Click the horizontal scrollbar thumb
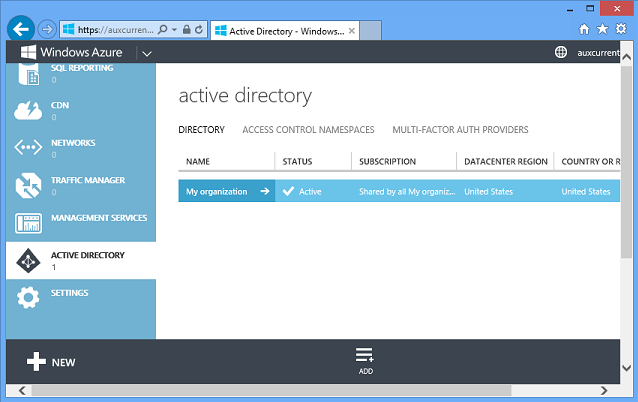Image resolution: width=638 pixels, height=402 pixels. [271, 391]
